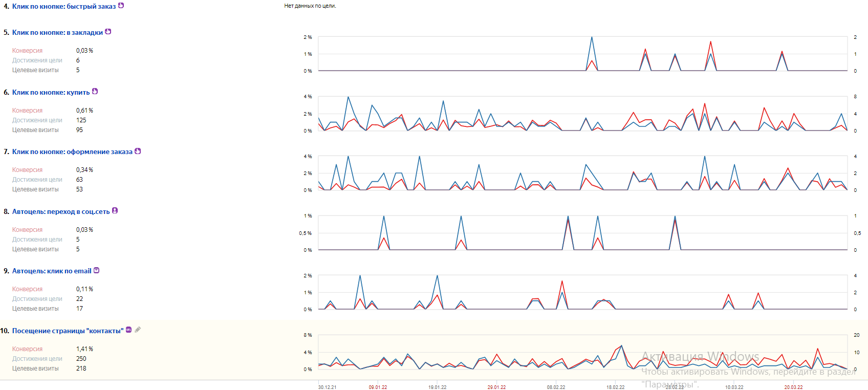The height and width of the screenshot is (390, 868).
Task: Edit the Посещение страницы "контакты" goal via pencil icon
Action: click(x=138, y=330)
